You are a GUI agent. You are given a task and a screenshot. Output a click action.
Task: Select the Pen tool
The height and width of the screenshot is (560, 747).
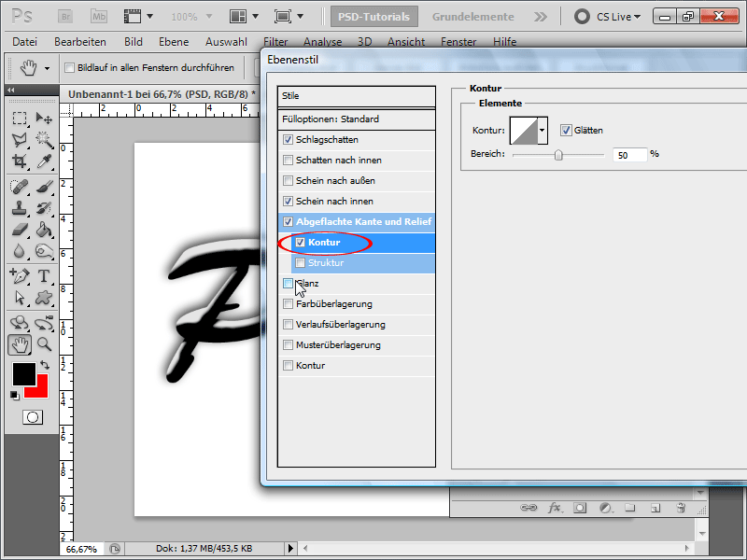click(x=19, y=275)
